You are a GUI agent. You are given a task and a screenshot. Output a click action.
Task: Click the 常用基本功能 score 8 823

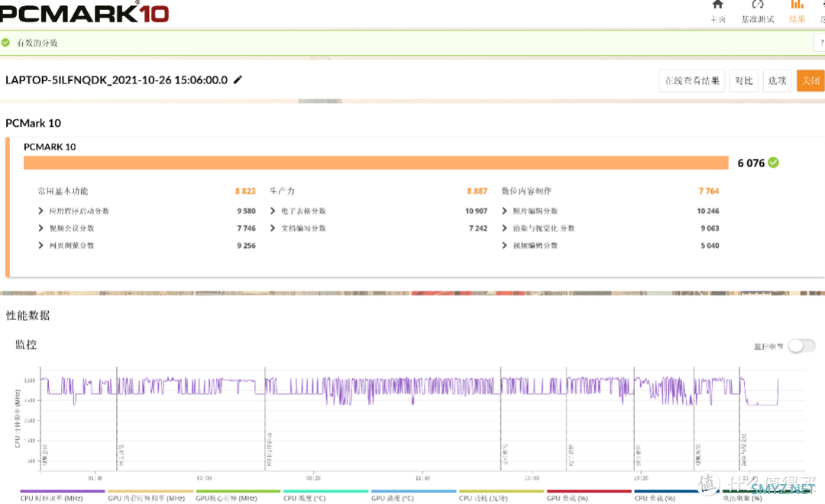(x=245, y=191)
